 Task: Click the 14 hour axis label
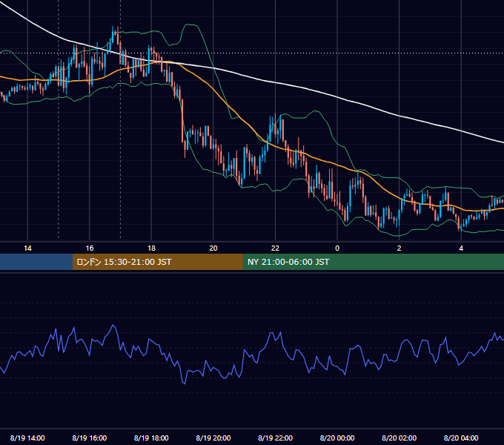point(27,248)
